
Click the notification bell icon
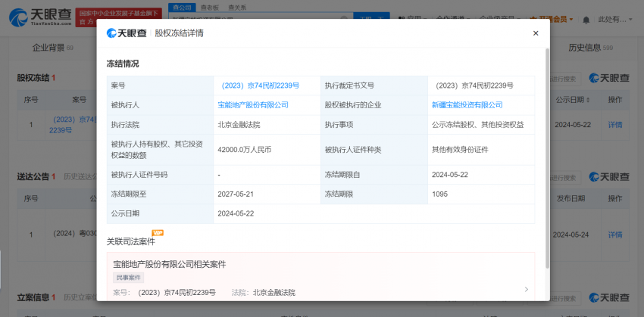(586, 19)
